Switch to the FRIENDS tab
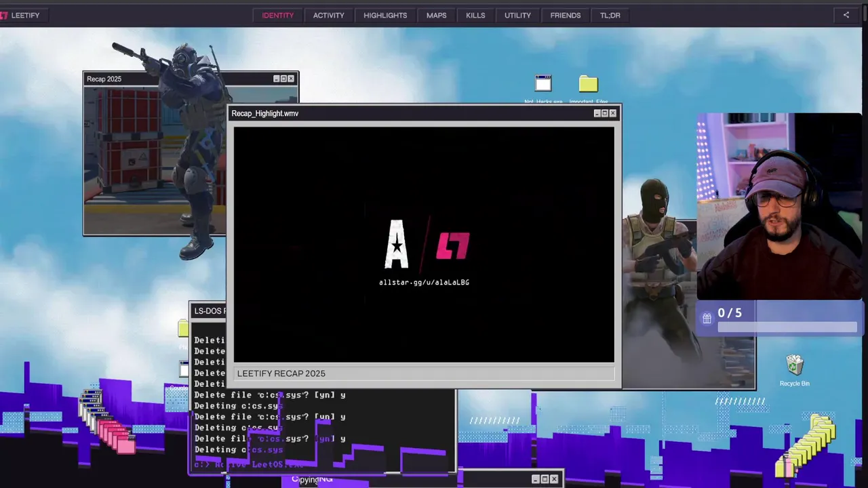 click(x=566, y=15)
